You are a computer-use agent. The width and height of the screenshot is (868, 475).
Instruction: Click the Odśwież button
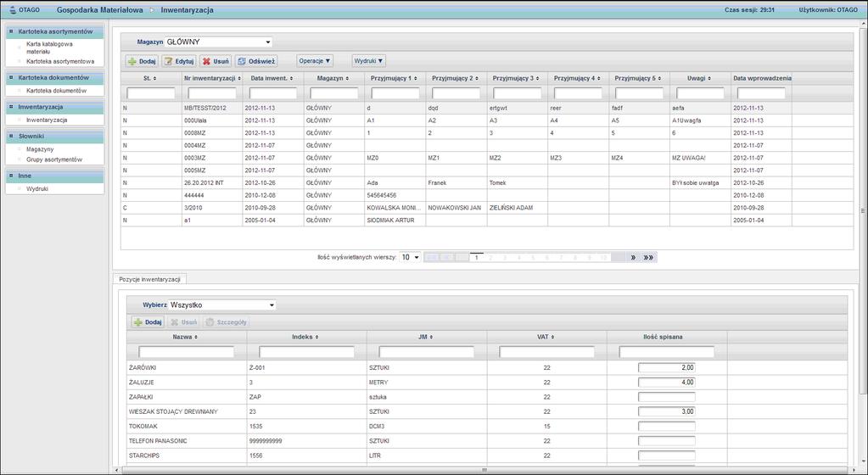pos(255,61)
